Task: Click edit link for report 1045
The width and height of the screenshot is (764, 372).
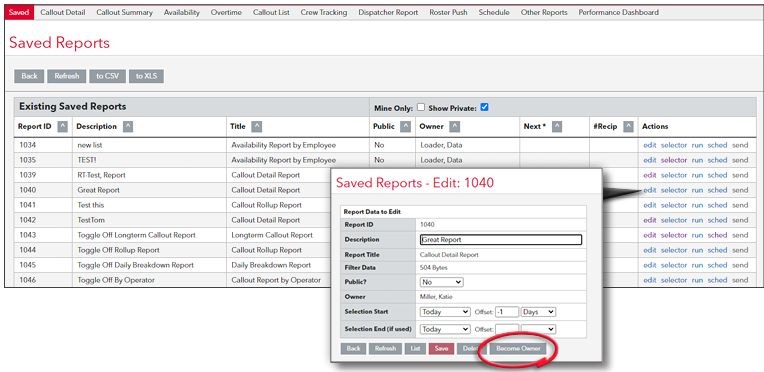Action: [x=650, y=265]
